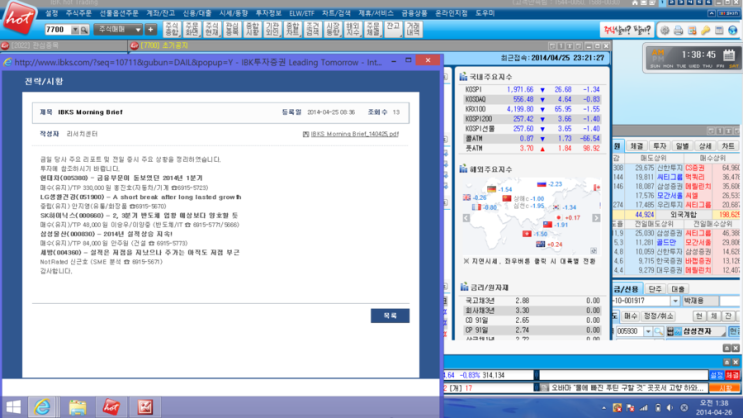Click the blue globe icon
This screenshot has width=743, height=418.
(733, 31)
